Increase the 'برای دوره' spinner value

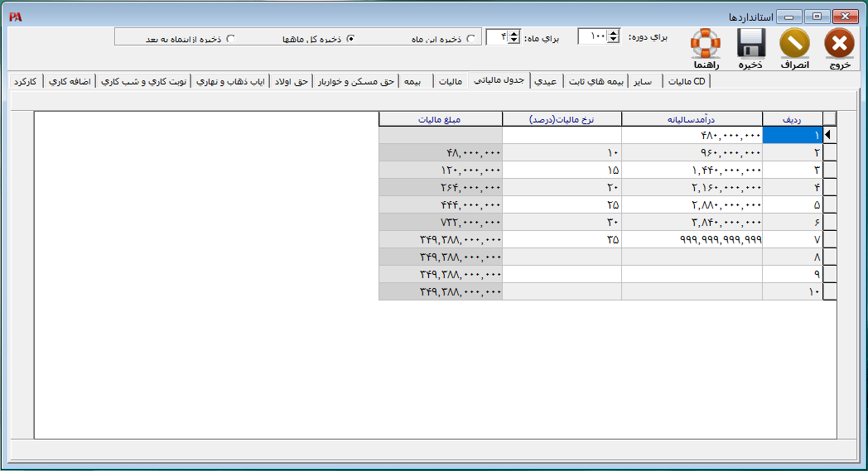tap(613, 33)
